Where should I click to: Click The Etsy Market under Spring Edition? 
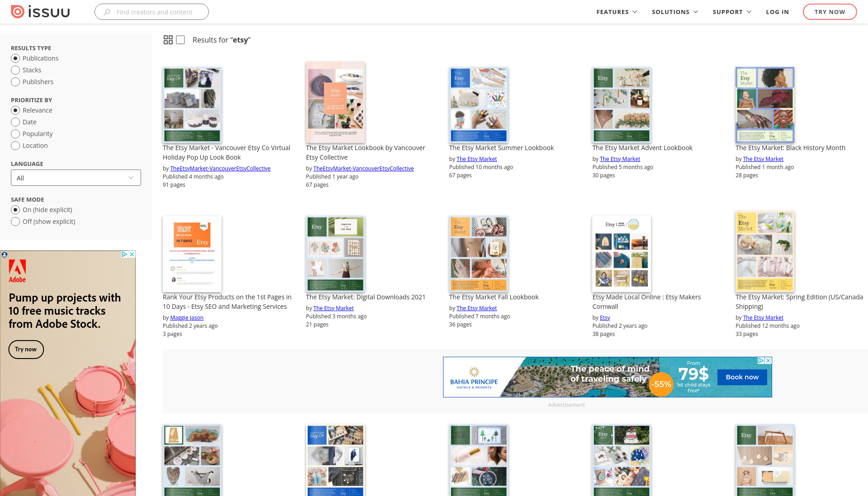pos(763,318)
